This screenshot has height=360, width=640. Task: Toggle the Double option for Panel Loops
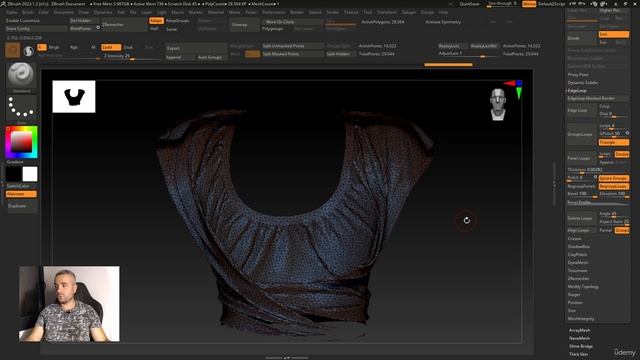pos(622,154)
